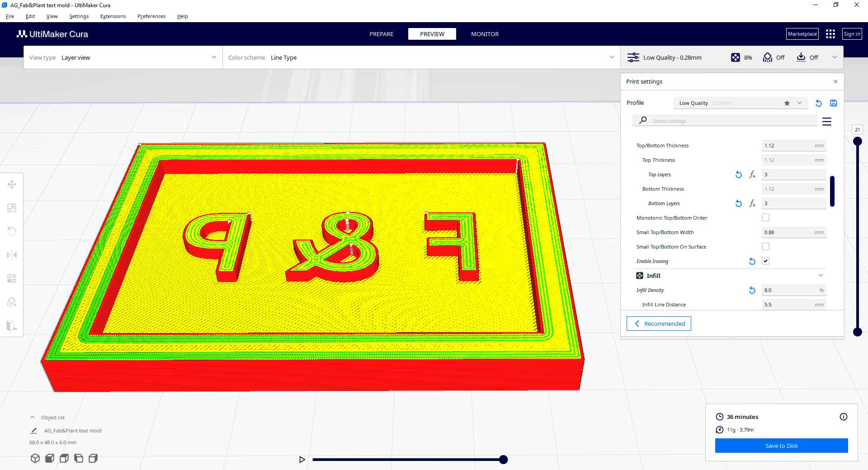Viewport: 868px width, 470px height.
Task: Close the Print settings panel
Action: point(835,82)
